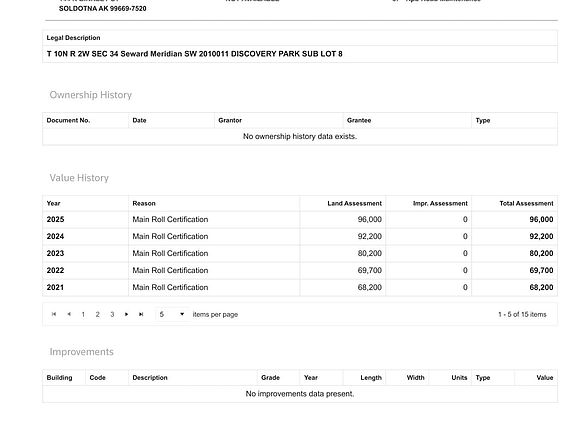Image resolution: width=576 pixels, height=432 pixels.
Task: Select page 3 in pager
Action: (112, 314)
